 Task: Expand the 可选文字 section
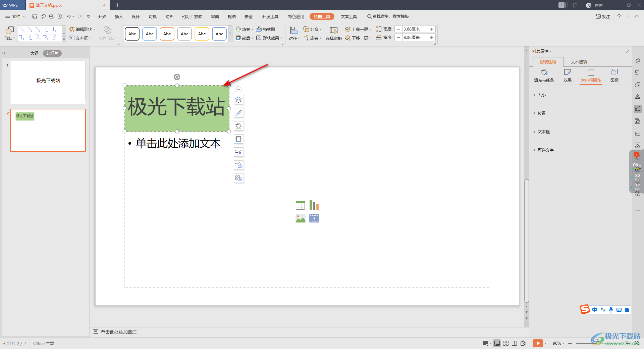(x=544, y=150)
